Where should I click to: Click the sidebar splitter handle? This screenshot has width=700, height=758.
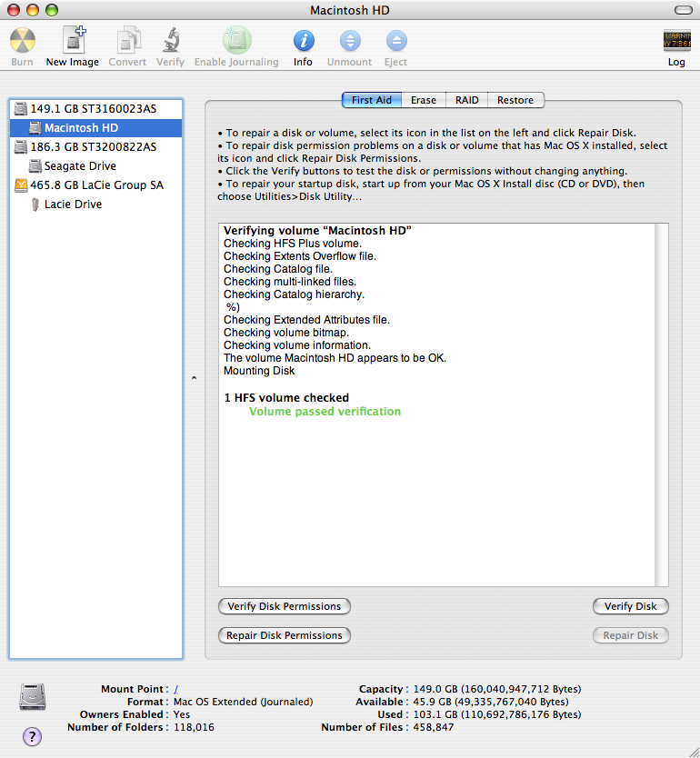pos(194,378)
